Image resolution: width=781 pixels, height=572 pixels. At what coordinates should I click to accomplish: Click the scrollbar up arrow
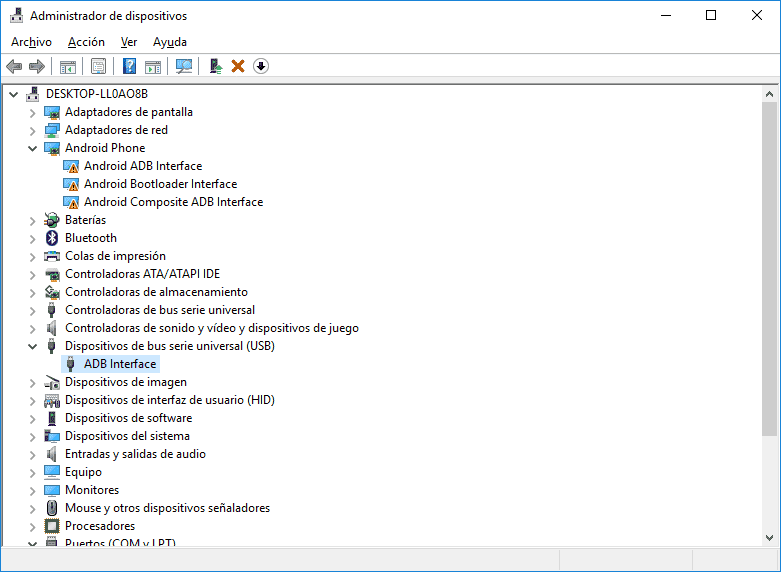(x=770, y=94)
